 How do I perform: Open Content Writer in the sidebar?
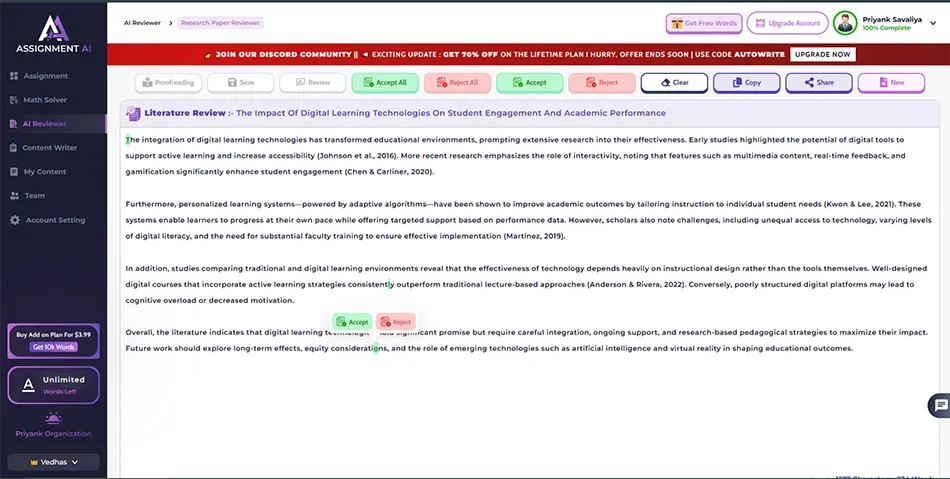coord(49,148)
